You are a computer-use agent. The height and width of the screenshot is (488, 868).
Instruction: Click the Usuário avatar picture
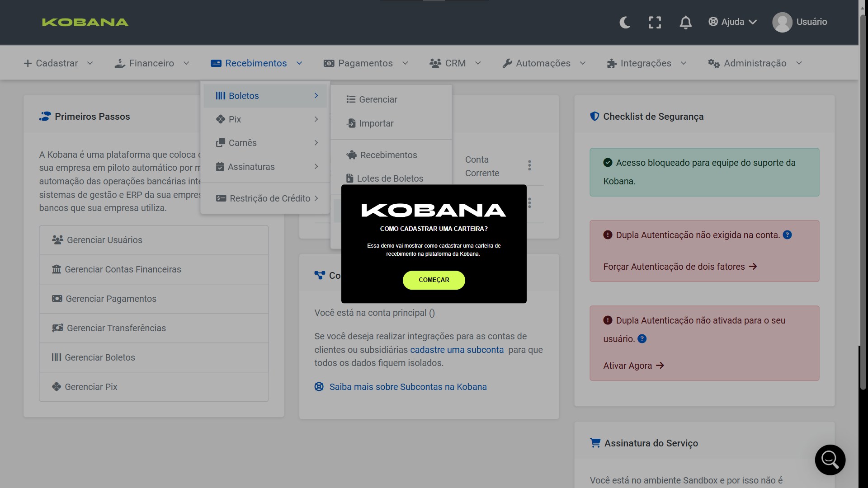click(x=782, y=22)
